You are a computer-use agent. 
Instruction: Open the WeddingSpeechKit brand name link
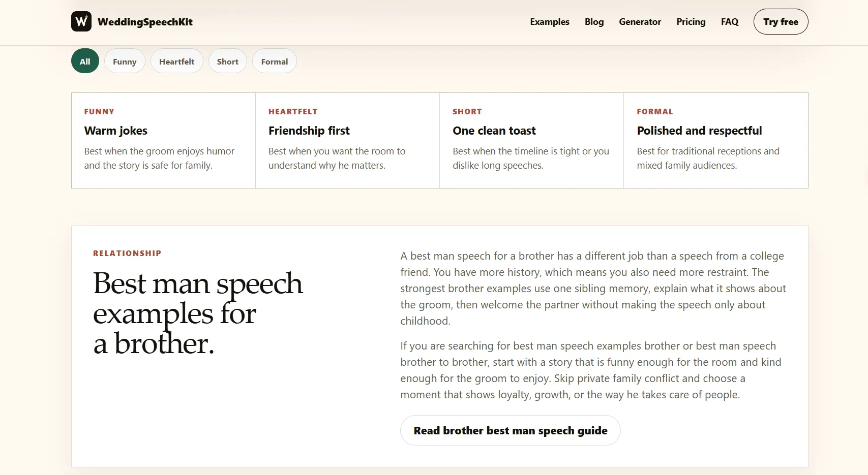pos(145,22)
